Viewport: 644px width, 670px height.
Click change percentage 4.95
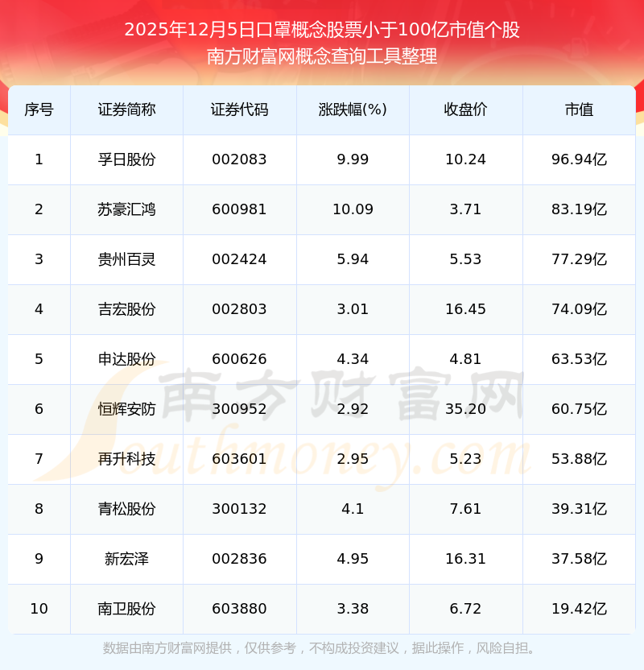(x=353, y=559)
